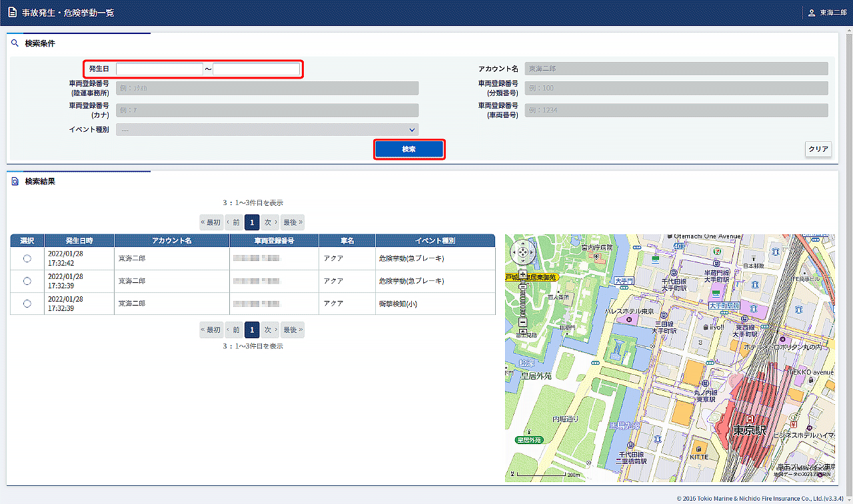Pan the map down with compass arrow

522,260
